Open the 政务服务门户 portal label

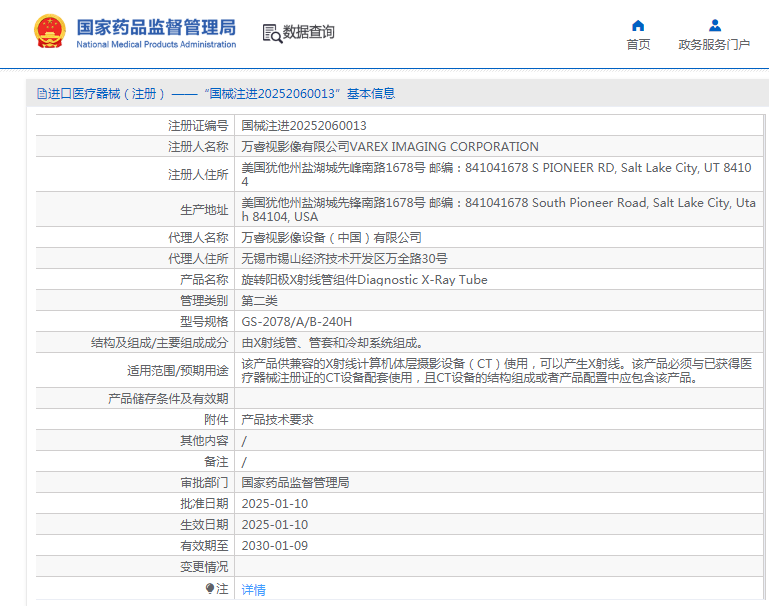click(x=714, y=45)
